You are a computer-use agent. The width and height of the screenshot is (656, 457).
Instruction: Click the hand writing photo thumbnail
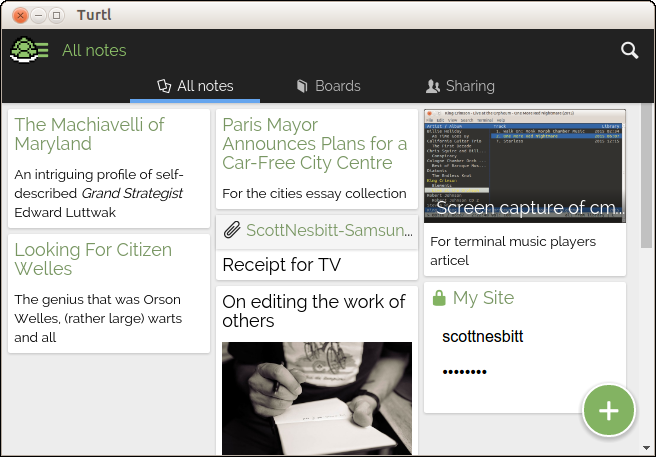coord(316,397)
